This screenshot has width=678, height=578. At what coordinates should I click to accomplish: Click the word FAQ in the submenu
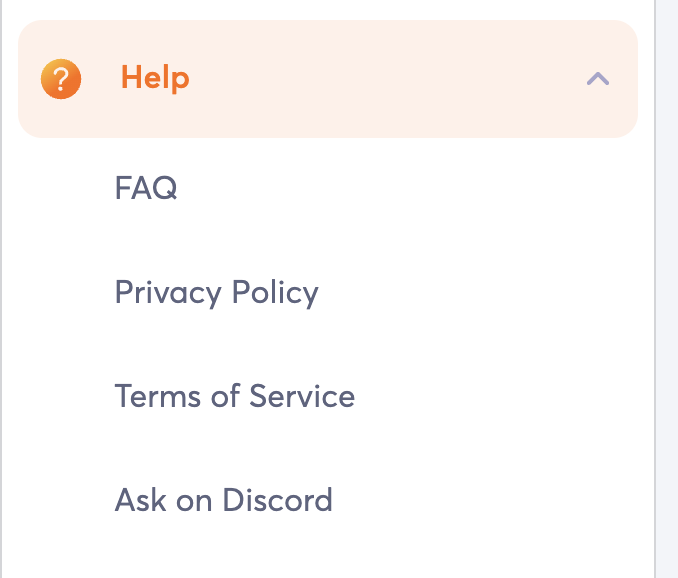click(146, 188)
